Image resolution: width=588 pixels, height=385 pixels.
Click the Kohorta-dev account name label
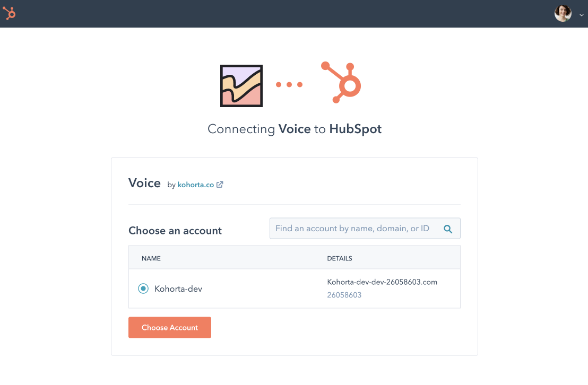178,288
